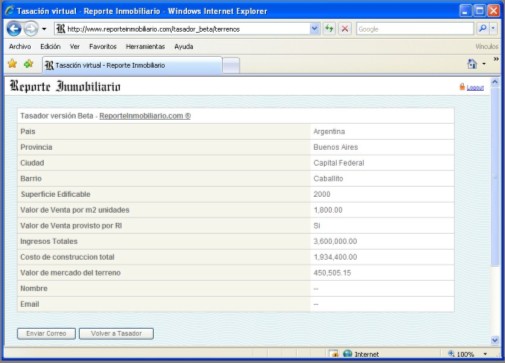Click the red Stop loading icon
Viewport: 505px width, 363px height.
click(345, 29)
